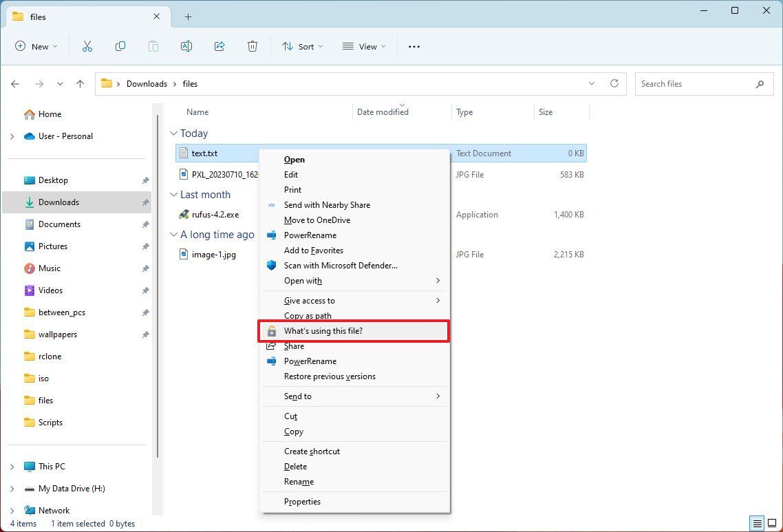
Task: Click the Delete trash icon in toolbar
Action: click(253, 46)
